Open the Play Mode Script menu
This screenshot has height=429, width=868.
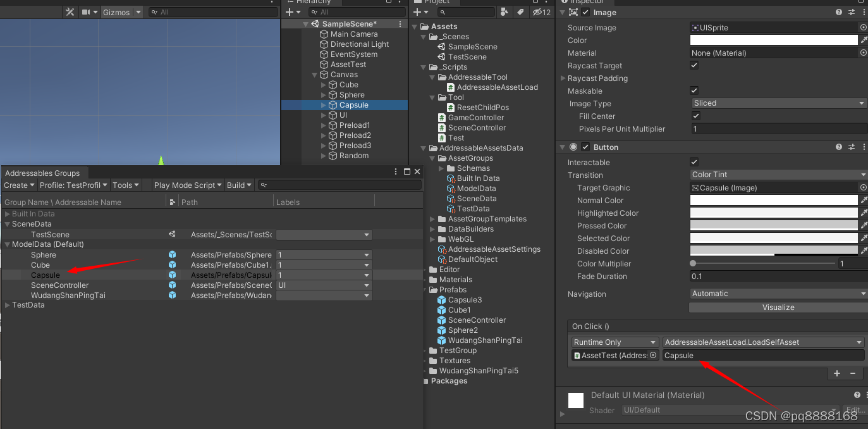pos(188,185)
